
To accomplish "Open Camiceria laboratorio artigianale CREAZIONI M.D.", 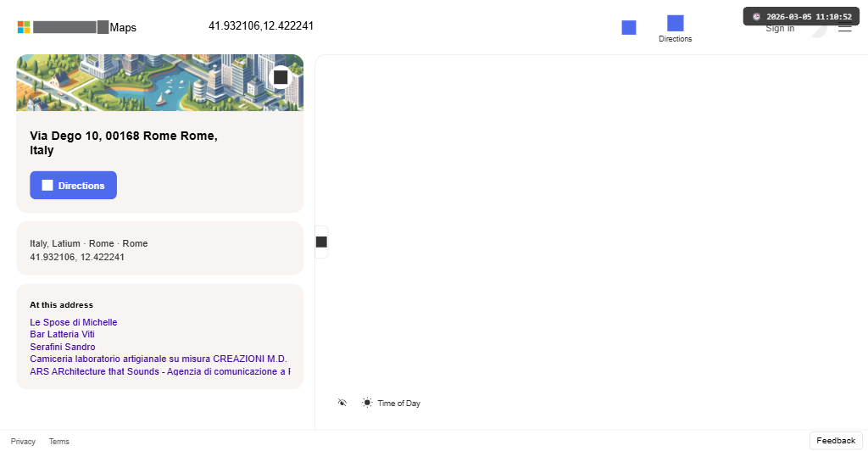I will tap(159, 359).
